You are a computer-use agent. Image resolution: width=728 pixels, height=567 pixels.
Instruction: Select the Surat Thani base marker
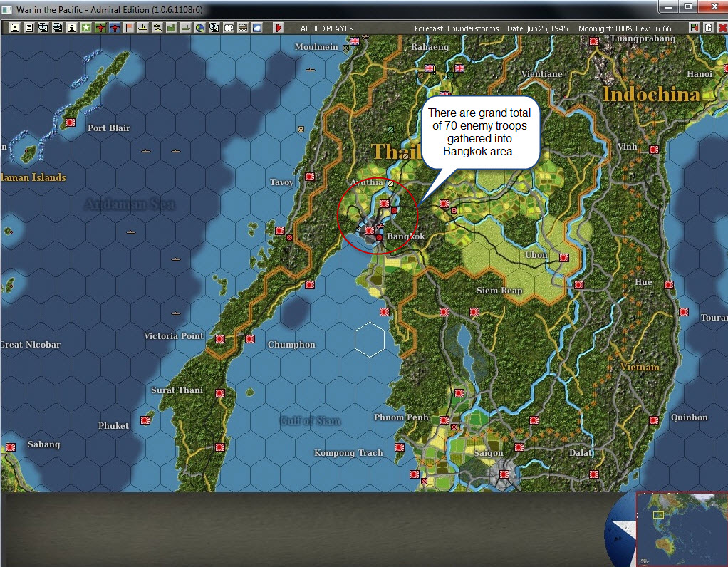[x=220, y=393]
